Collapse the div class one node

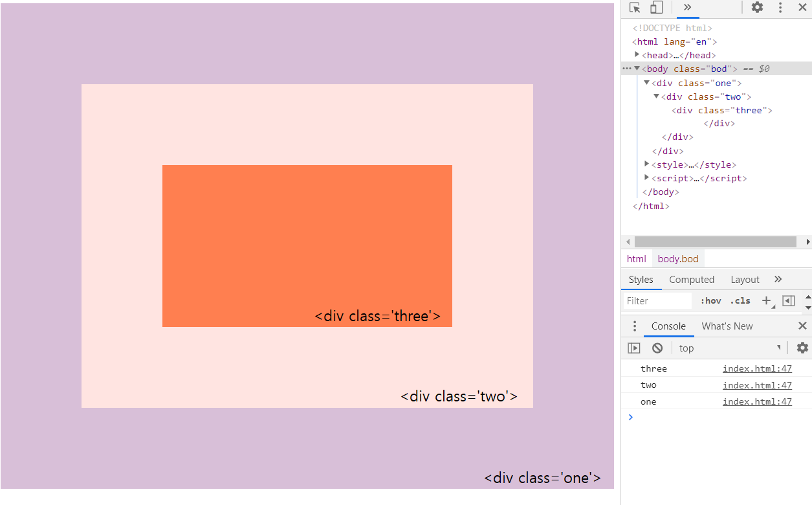[646, 83]
